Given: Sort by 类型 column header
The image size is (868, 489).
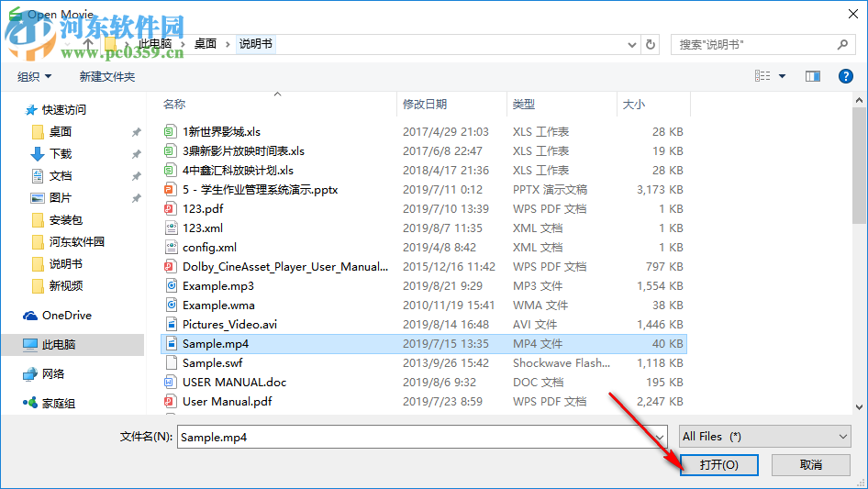Looking at the screenshot, I should pos(524,104).
